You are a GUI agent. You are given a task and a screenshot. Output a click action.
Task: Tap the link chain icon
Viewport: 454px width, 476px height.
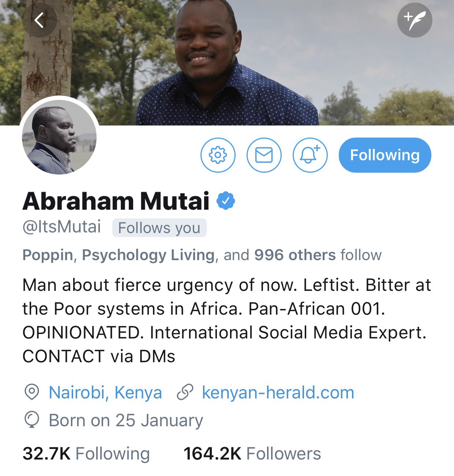pyautogui.click(x=185, y=392)
